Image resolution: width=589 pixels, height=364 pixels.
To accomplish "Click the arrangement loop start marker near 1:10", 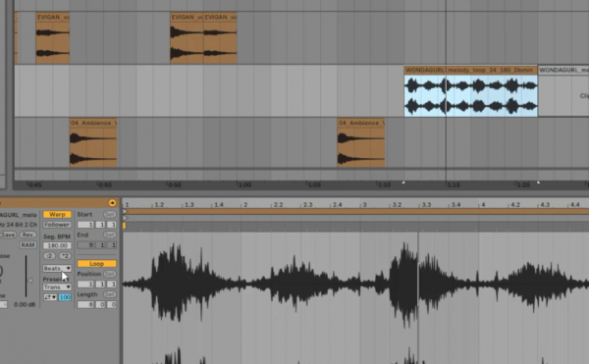I will (403, 182).
